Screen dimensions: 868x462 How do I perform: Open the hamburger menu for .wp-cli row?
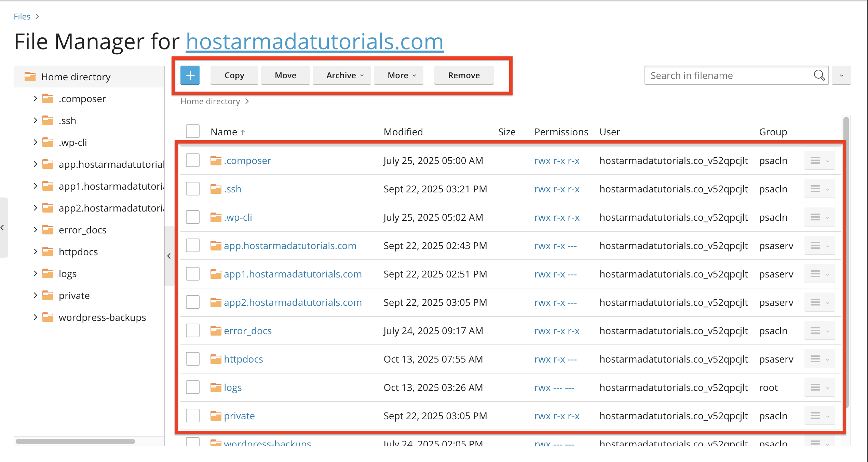[819, 217]
